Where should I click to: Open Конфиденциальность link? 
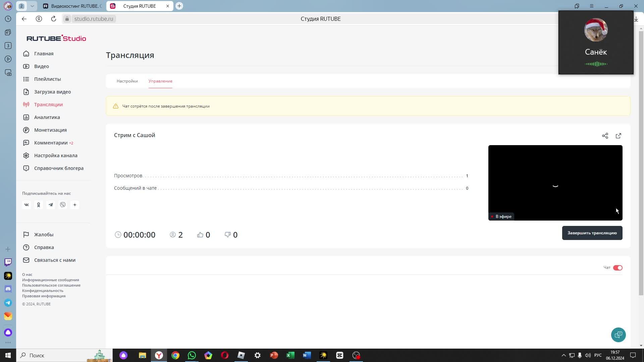43,291
